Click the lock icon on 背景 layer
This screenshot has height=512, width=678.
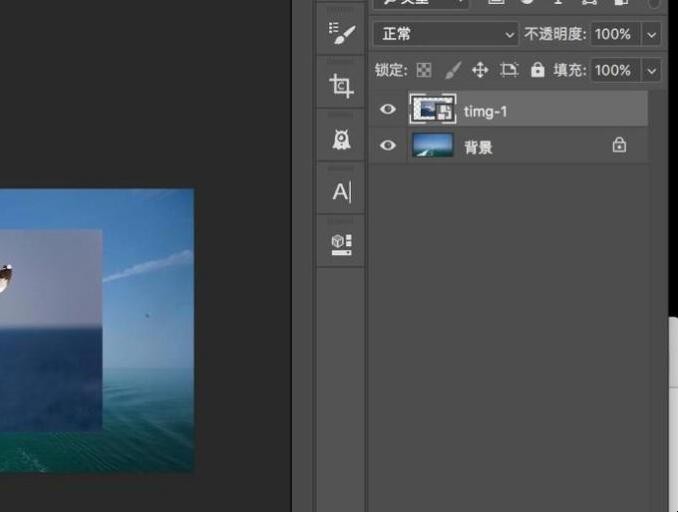(x=619, y=146)
